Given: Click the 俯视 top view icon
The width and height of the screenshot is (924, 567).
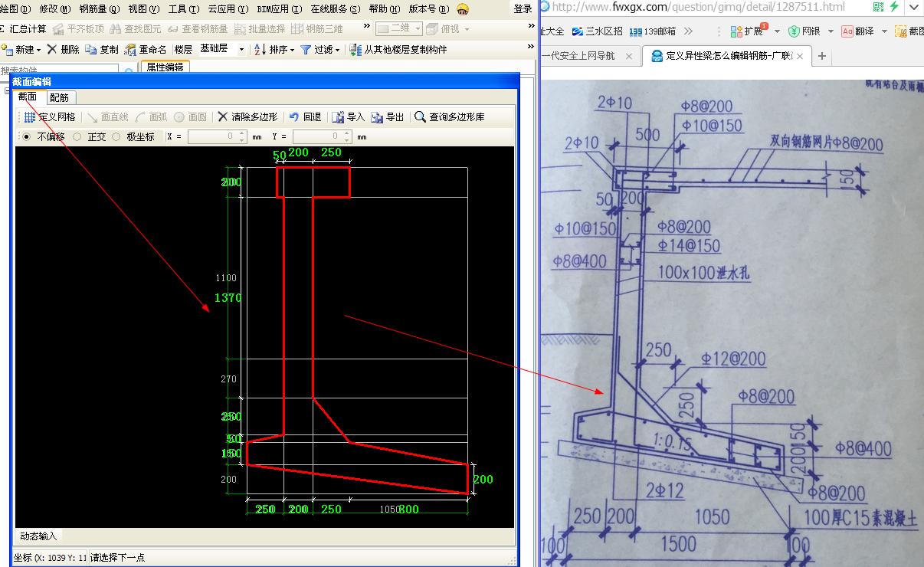Looking at the screenshot, I should tap(433, 29).
